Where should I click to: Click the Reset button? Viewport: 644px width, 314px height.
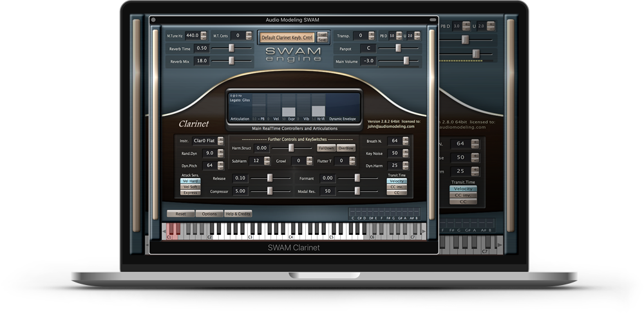tap(181, 214)
